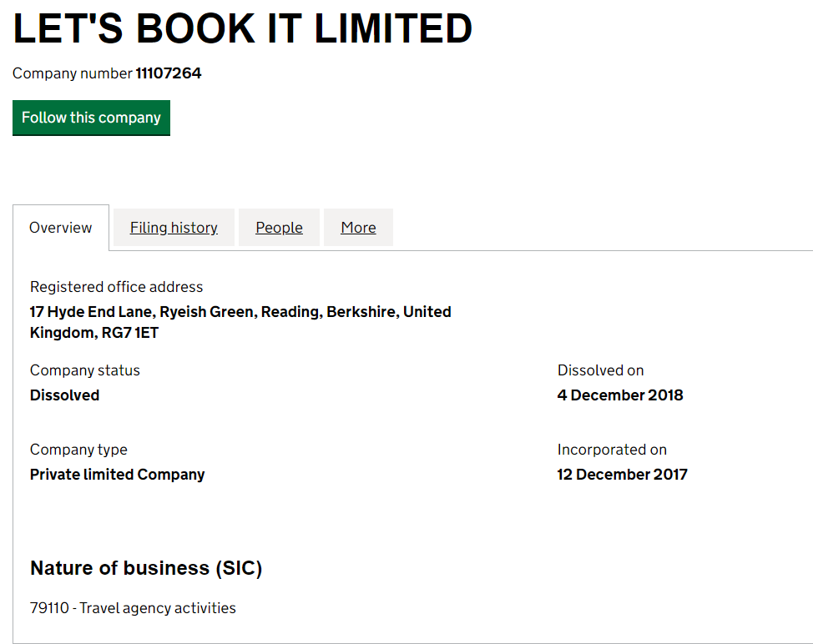
Task: Click the LET'S BOOK IT LIMITED heading
Action: 243,28
